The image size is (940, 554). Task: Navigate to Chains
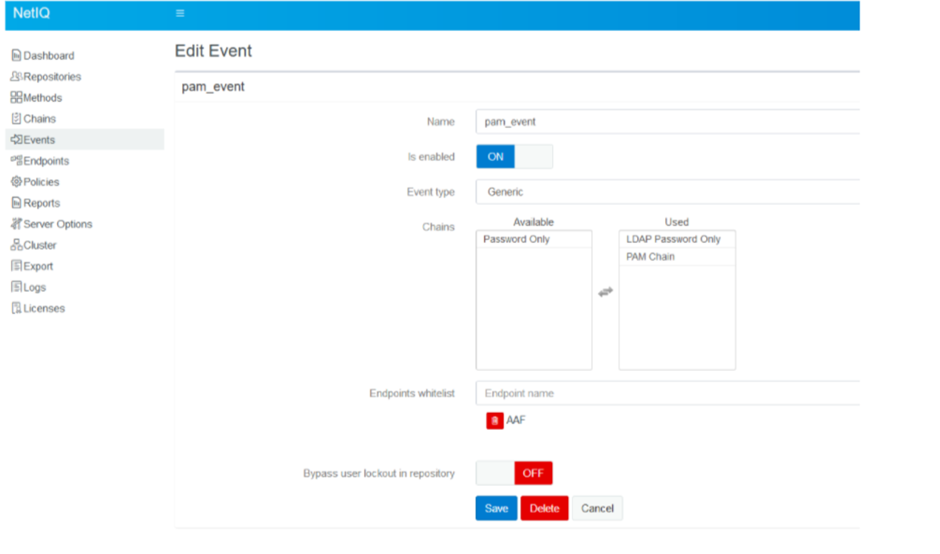click(x=40, y=119)
